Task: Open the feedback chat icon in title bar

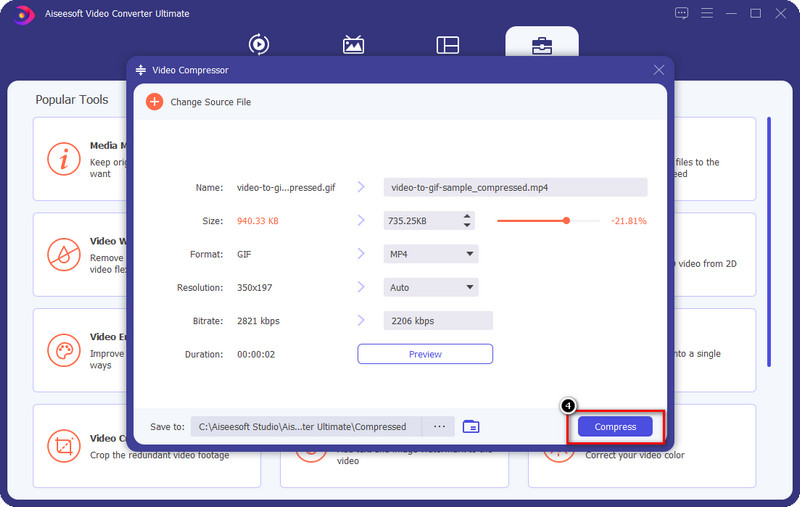Action: pyautogui.click(x=682, y=13)
